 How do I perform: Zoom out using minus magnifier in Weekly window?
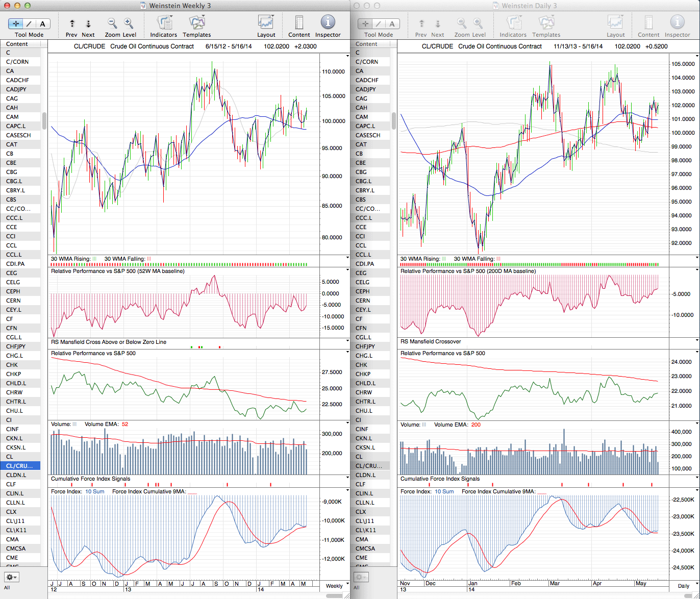tap(112, 23)
